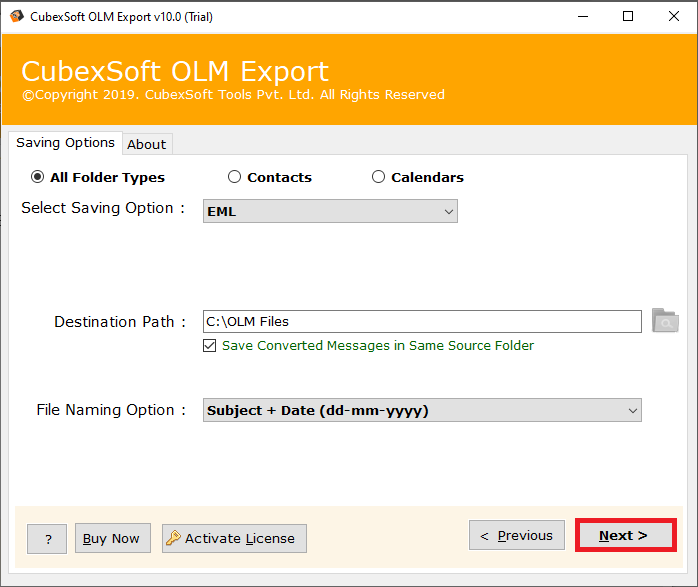Click the CubexSoft app logo in title bar
The image size is (698, 587).
click(x=16, y=16)
